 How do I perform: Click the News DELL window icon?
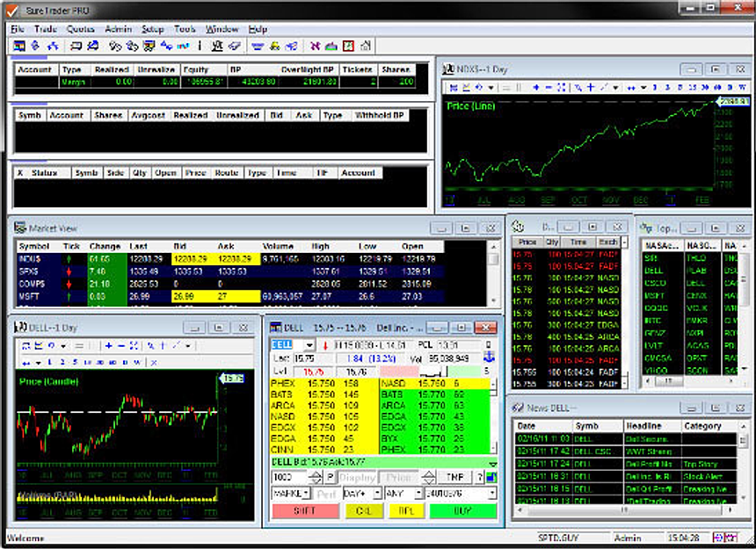pyautogui.click(x=518, y=408)
